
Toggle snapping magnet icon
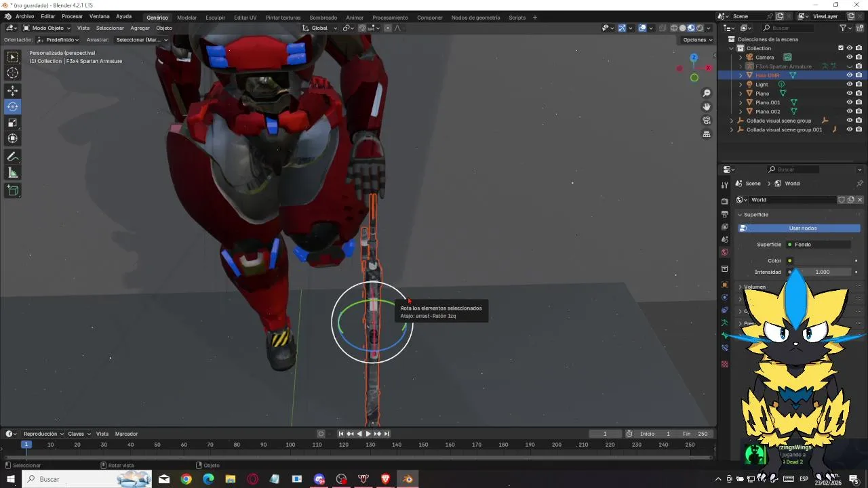click(362, 28)
